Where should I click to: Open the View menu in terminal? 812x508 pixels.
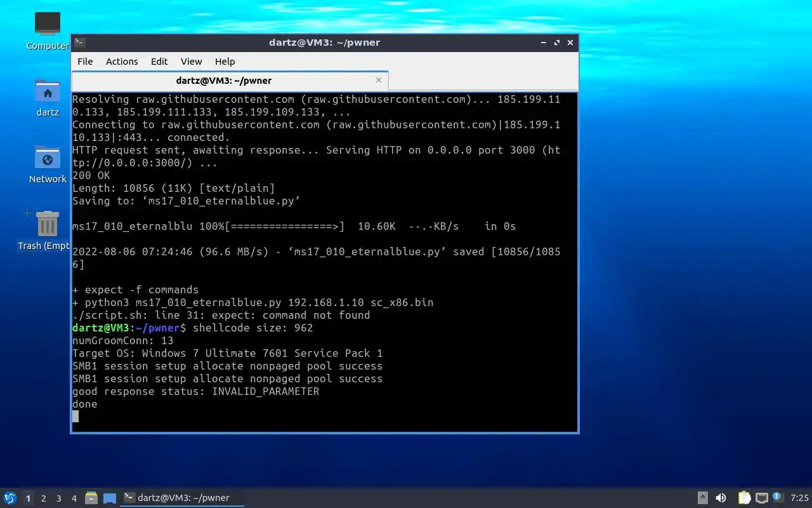[191, 62]
